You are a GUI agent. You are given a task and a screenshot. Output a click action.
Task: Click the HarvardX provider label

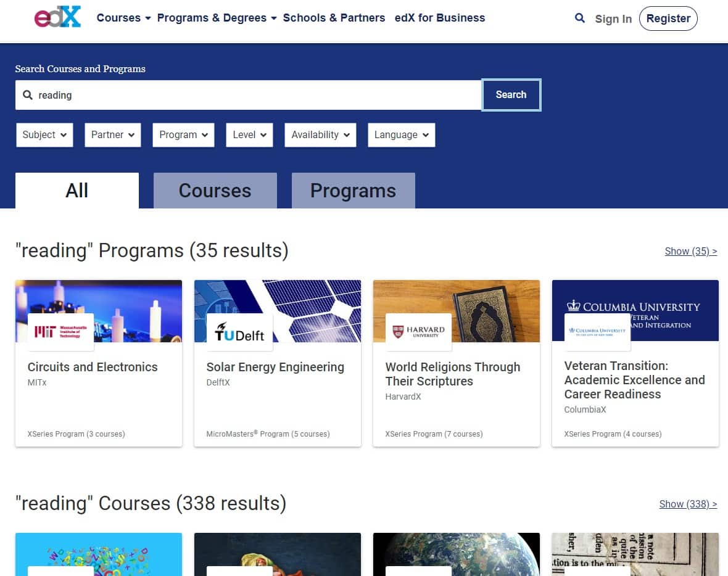coord(403,397)
